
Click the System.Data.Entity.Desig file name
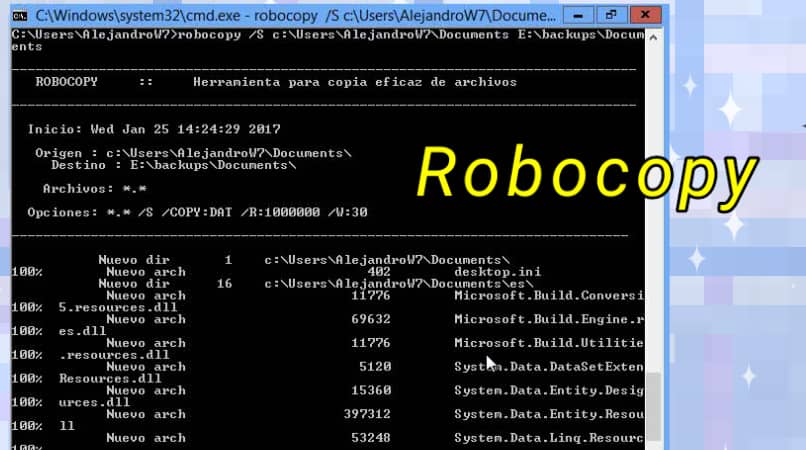(x=549, y=390)
